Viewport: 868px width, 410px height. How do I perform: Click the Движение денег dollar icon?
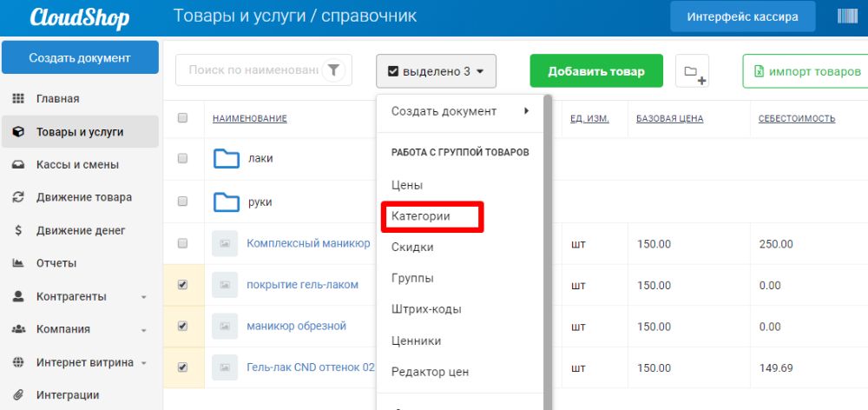[x=18, y=230]
